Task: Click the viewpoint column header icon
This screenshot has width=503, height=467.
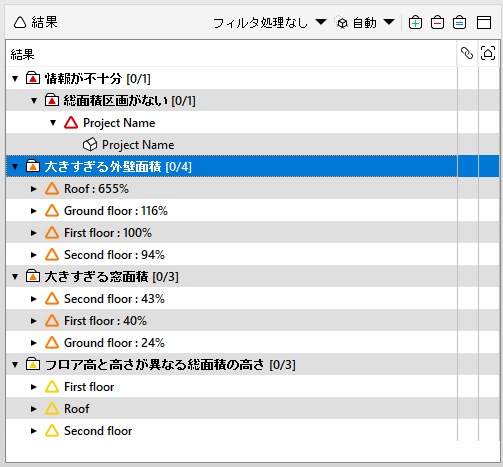Action: 488,53
